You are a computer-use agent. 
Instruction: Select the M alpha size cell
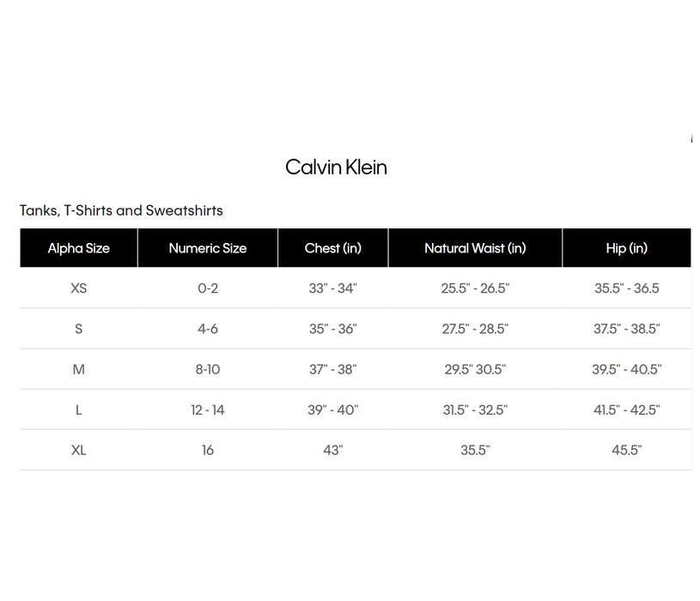tap(79, 370)
